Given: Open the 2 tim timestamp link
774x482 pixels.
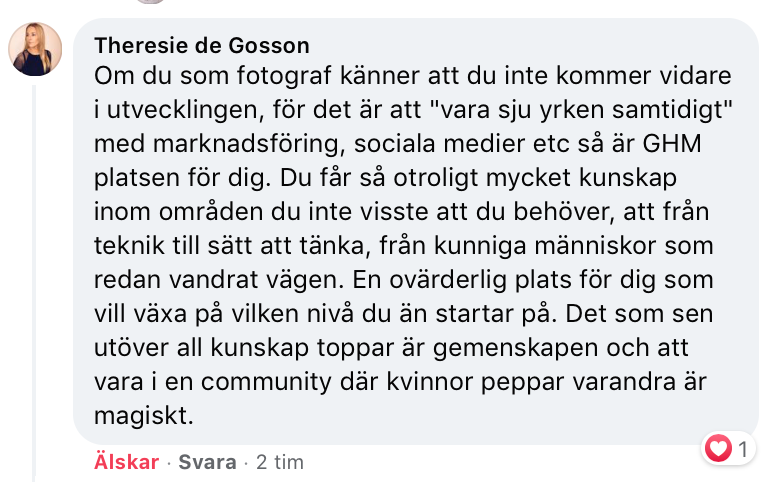Looking at the screenshot, I should pyautogui.click(x=280, y=462).
